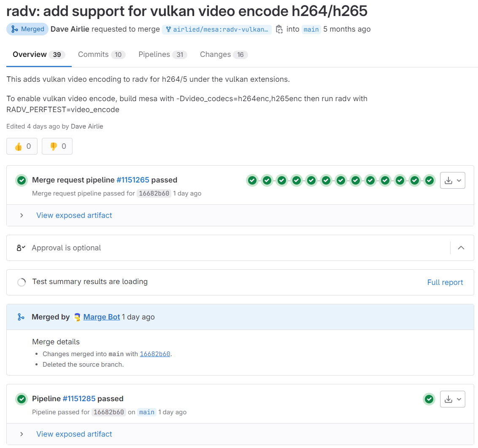Open commit 16682b60 in merge request pipeline line
Viewport: 478px width, 448px height.
[154, 193]
